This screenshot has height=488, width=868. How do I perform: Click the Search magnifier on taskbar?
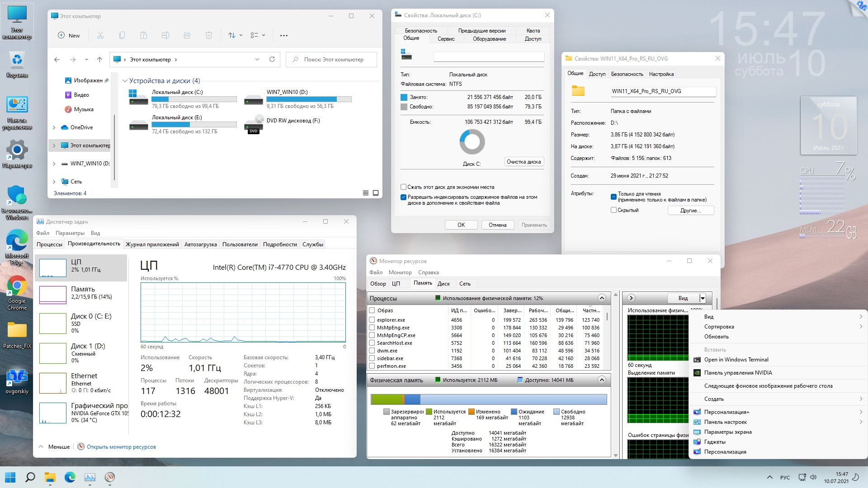[x=30, y=477]
